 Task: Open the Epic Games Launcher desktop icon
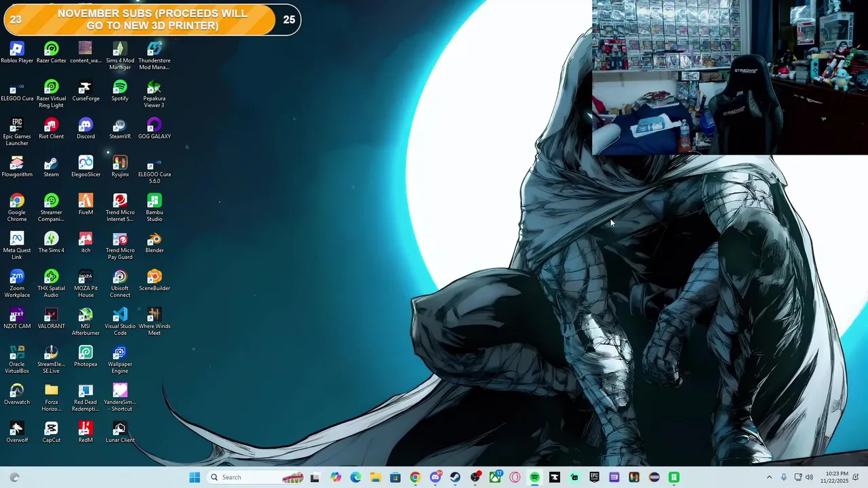point(17,132)
